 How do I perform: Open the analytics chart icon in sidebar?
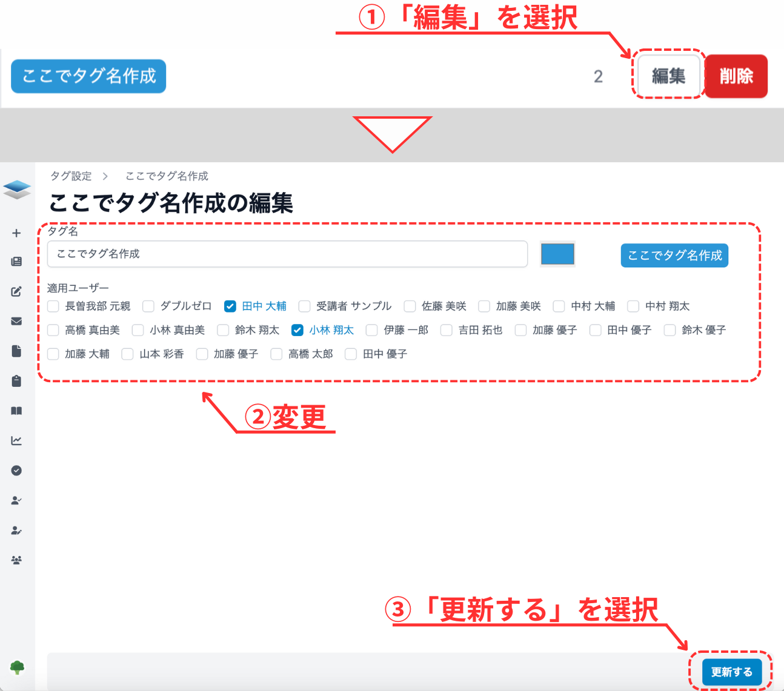tap(16, 440)
